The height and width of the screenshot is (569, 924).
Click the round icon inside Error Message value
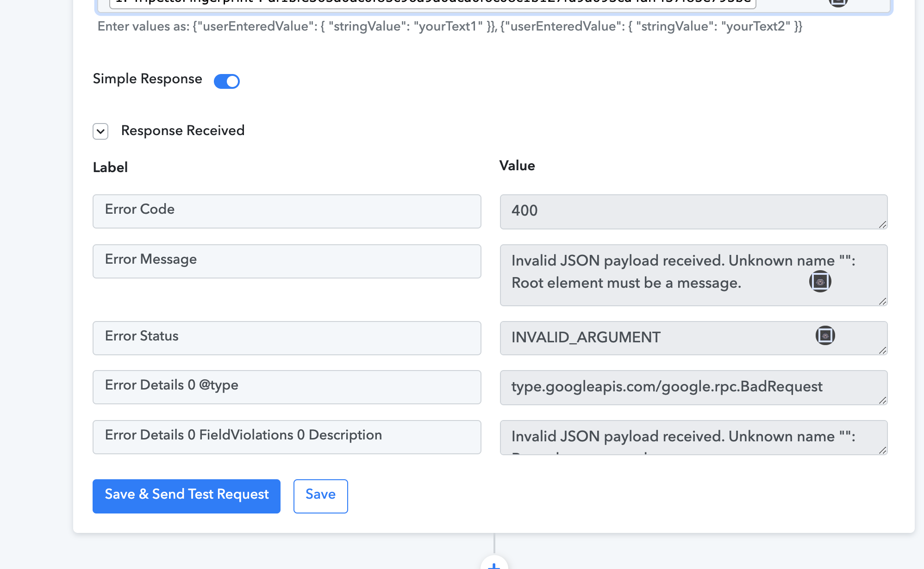point(820,281)
